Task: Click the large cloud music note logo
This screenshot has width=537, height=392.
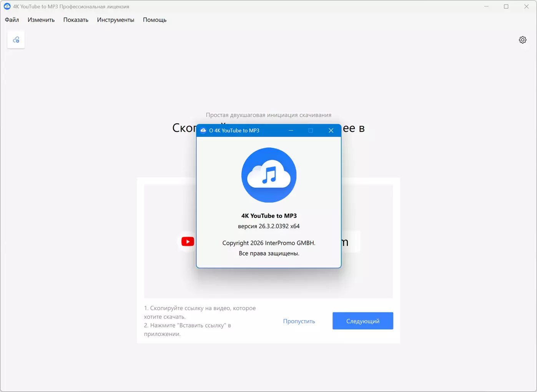Action: (269, 175)
